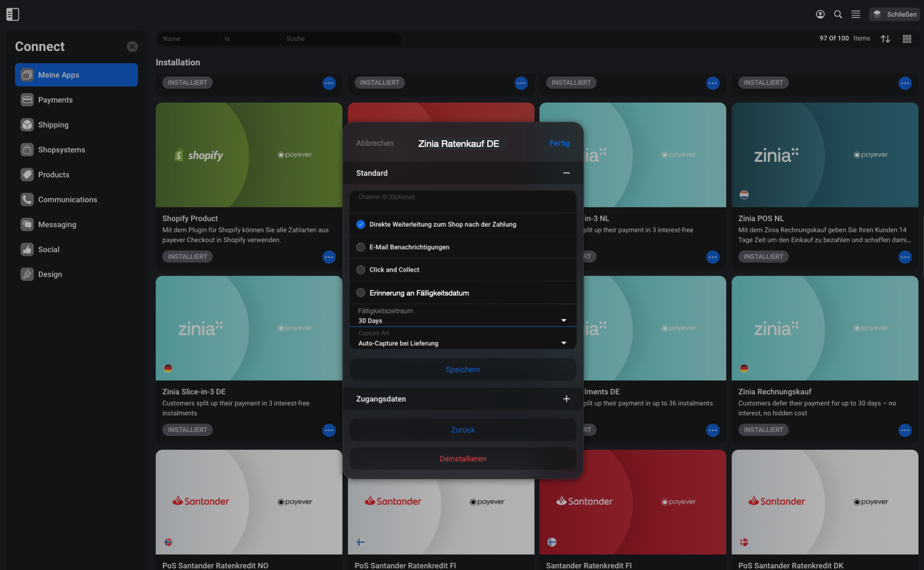The image size is (924, 570).
Task: Close the Connect sidebar panel
Action: coord(132,47)
